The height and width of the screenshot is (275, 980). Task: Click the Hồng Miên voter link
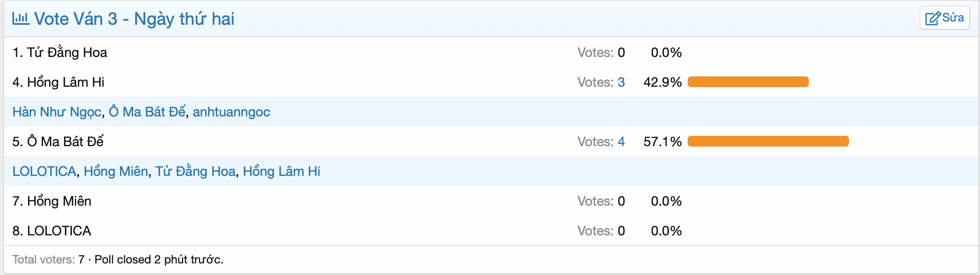116,171
